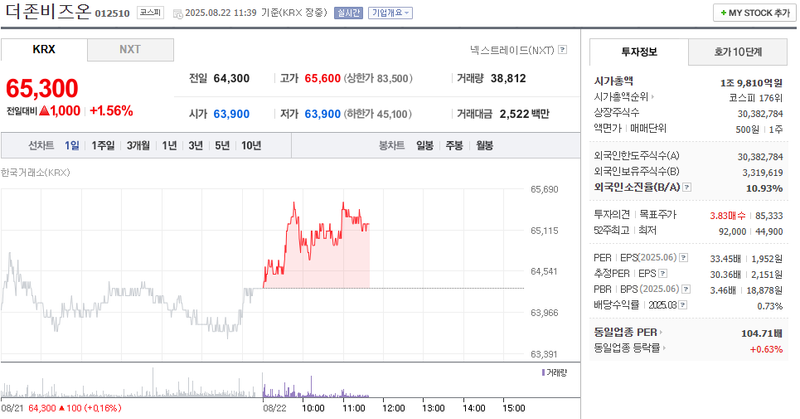Click the stock name 더존비즈온
Image resolution: width=800 pixels, height=419 pixels.
click(48, 11)
